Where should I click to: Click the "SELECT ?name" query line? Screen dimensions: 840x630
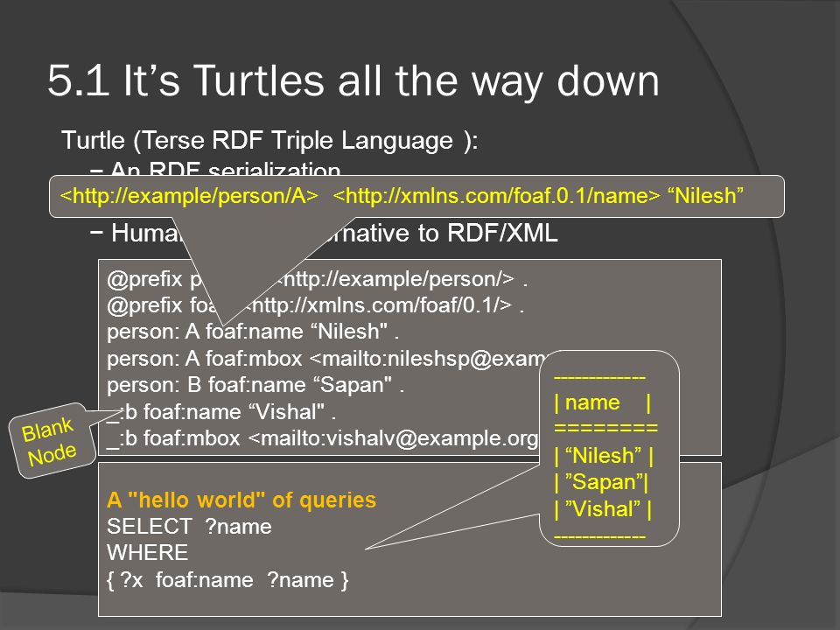coord(189,527)
